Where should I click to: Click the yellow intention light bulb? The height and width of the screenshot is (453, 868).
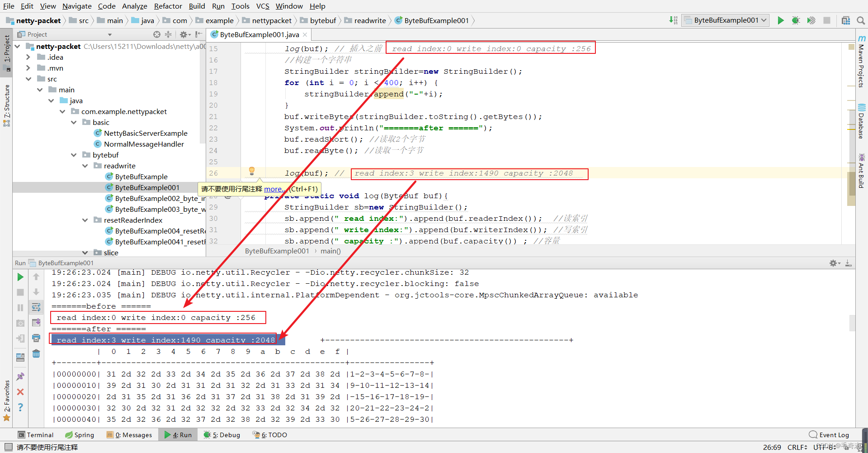coord(252,171)
